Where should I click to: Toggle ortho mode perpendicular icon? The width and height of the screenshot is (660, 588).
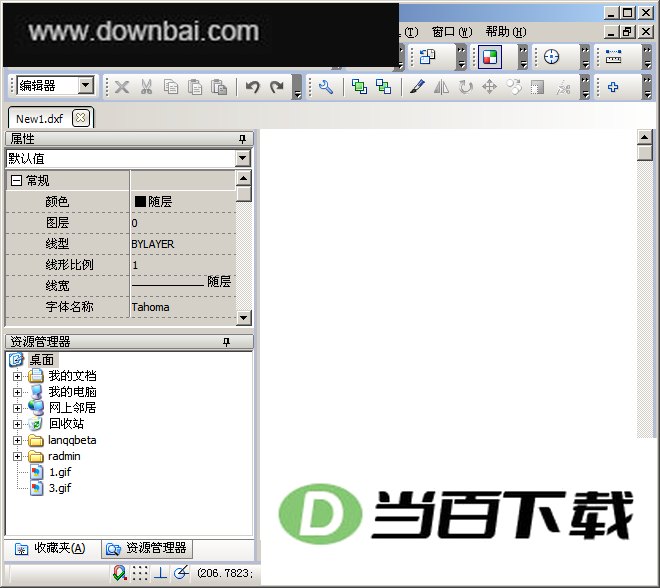160,573
